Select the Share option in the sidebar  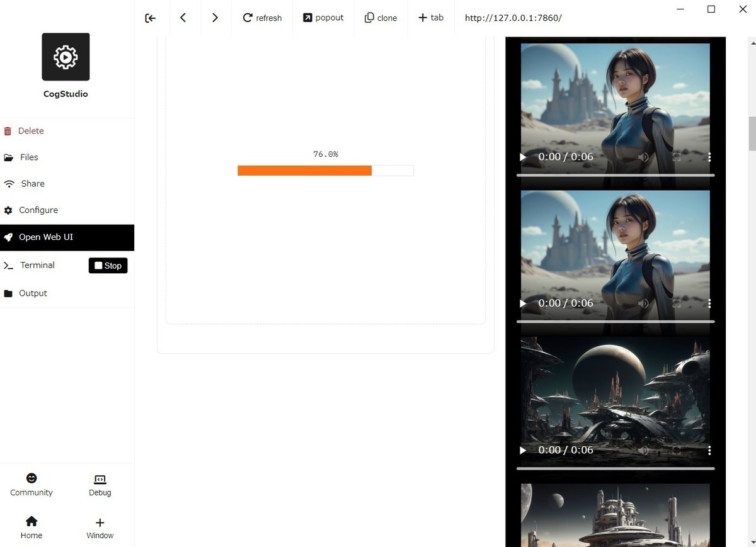point(31,183)
